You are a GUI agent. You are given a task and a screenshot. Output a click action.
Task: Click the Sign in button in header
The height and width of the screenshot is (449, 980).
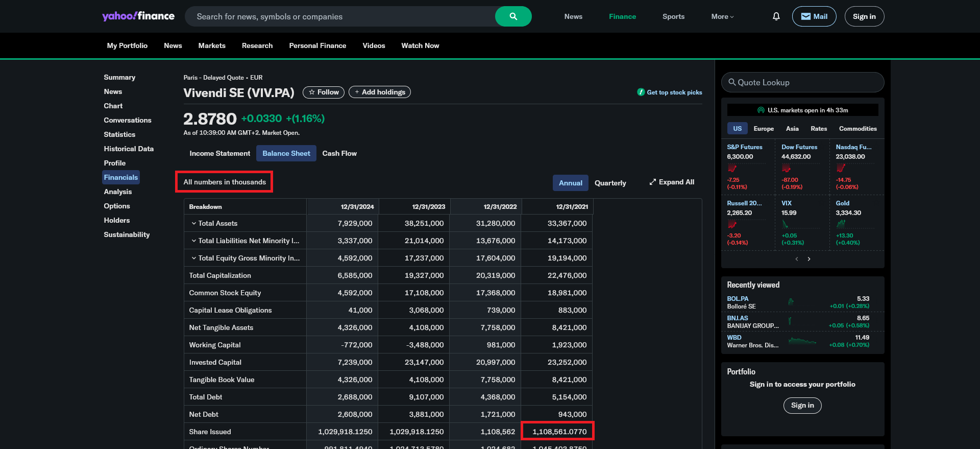(x=864, y=16)
